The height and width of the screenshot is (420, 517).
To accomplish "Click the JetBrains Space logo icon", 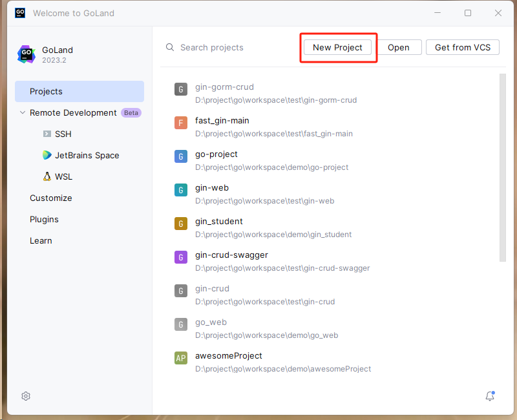I will [x=47, y=155].
